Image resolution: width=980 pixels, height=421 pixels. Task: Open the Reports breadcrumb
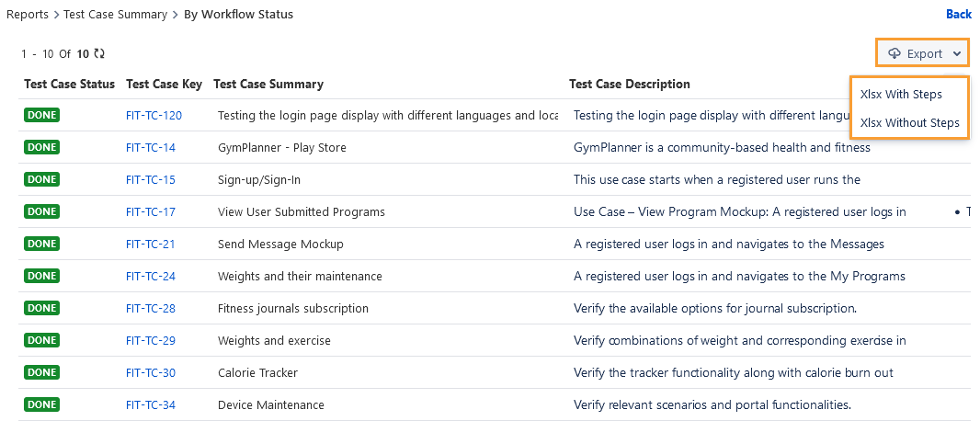[x=28, y=15]
